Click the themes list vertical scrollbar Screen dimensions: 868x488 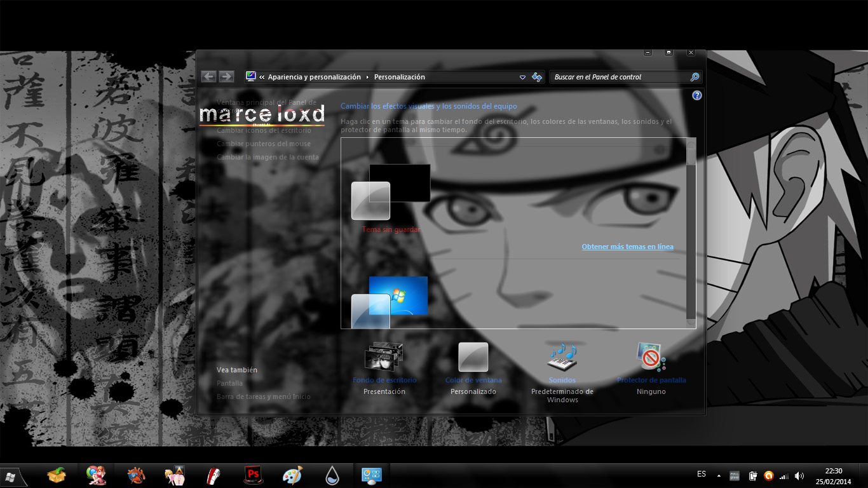tap(691, 233)
